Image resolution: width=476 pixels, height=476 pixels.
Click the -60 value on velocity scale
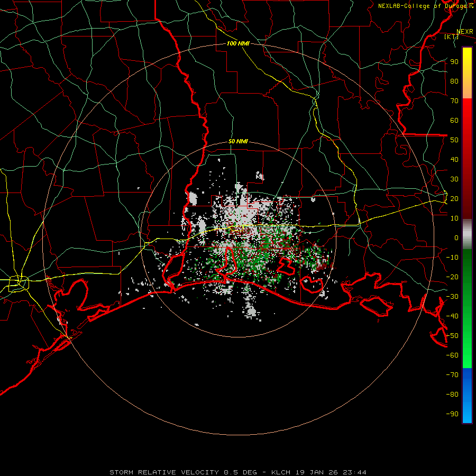click(452, 355)
